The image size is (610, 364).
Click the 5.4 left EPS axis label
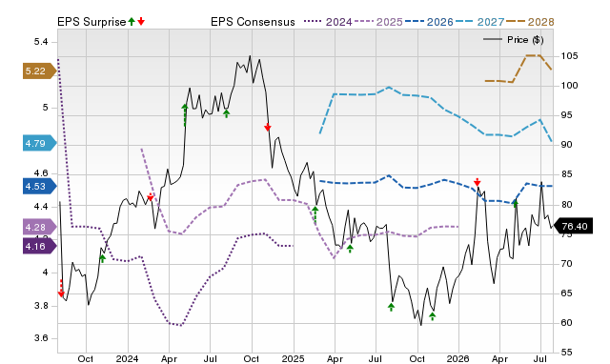pyautogui.click(x=41, y=42)
